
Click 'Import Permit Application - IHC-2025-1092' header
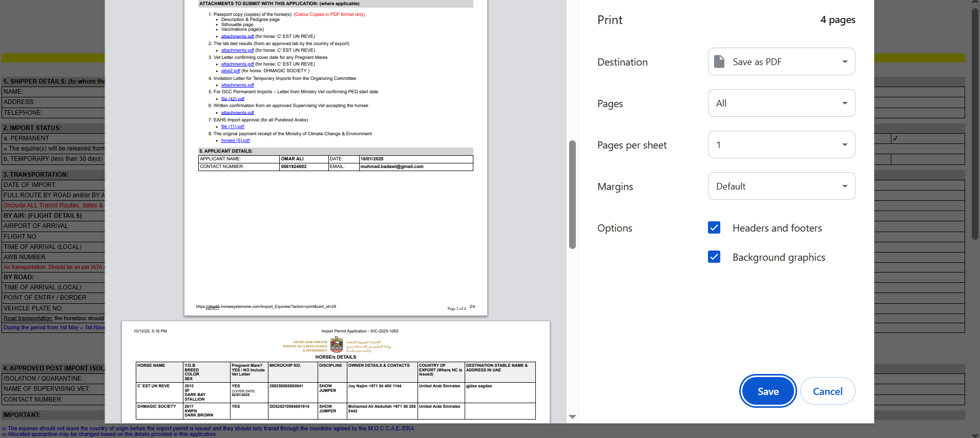pyautogui.click(x=360, y=331)
